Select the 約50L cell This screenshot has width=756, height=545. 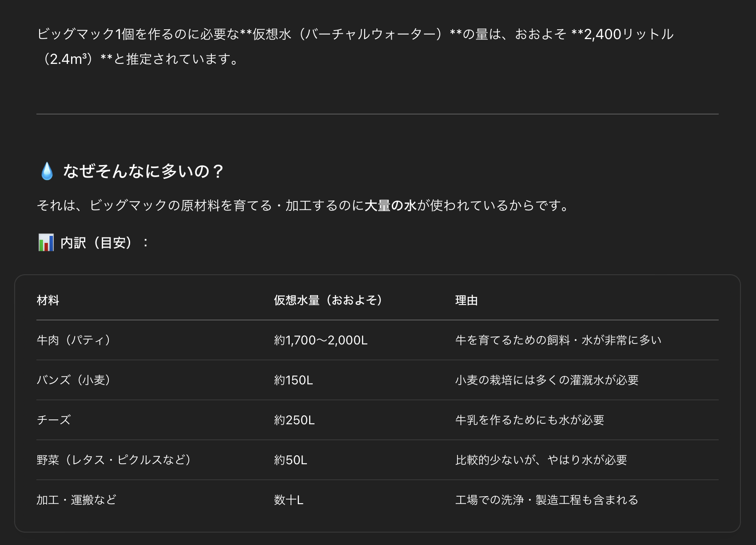coord(291,460)
